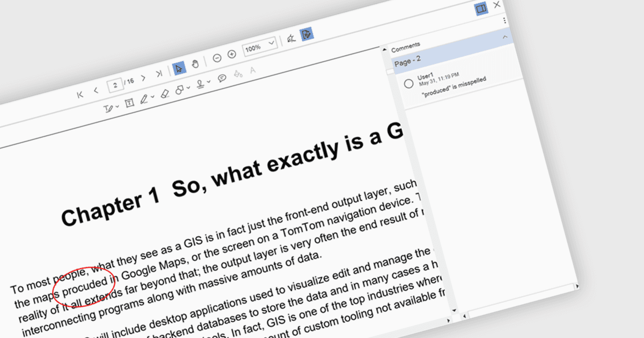Toggle the highlighted annotation edit toolbar button
644x338 pixels.
[x=306, y=34]
